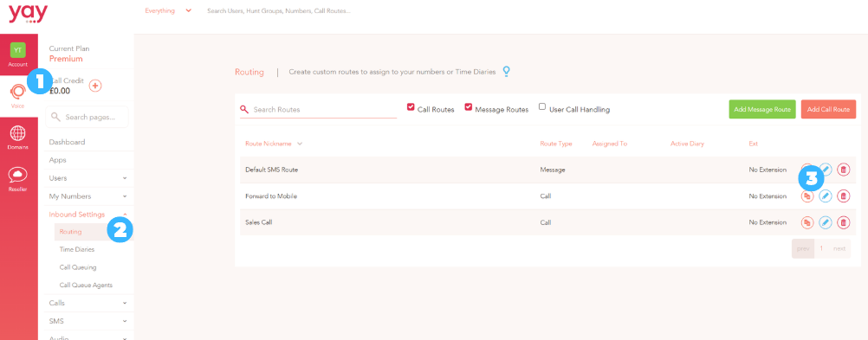Uncheck the Call Routes checkbox
868x340 pixels.
(411, 107)
